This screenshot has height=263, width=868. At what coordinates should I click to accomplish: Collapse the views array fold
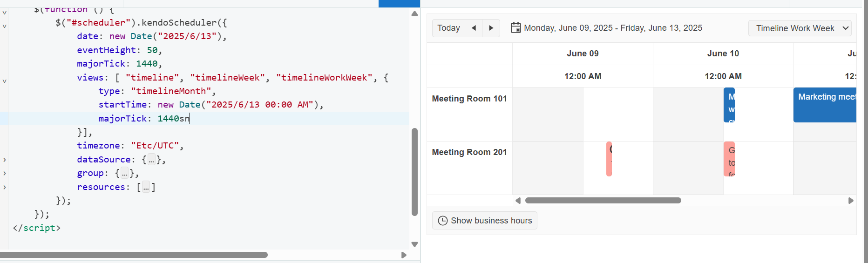pos(5,81)
